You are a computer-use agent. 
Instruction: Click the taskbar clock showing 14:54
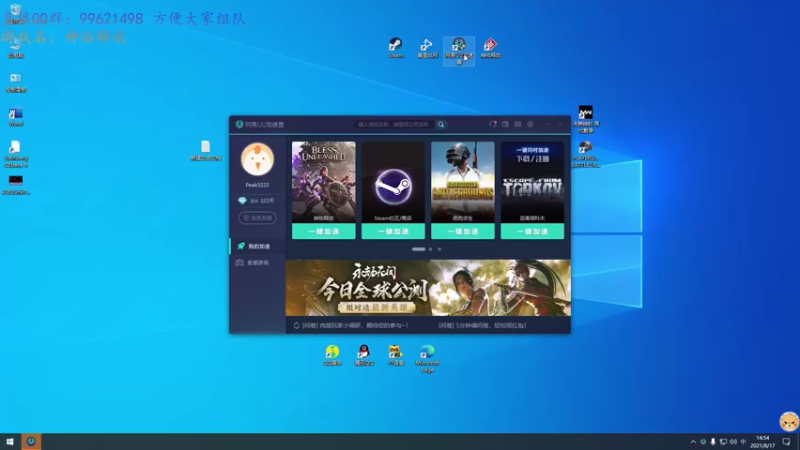click(762, 442)
